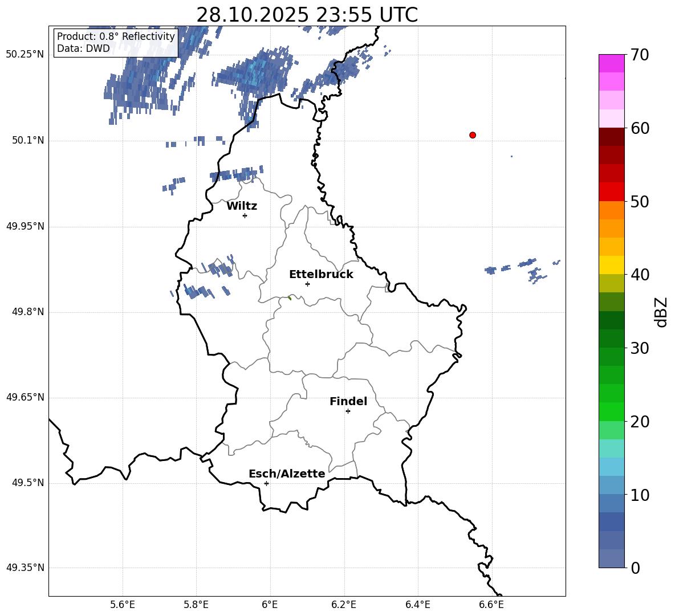This screenshot has height=616, width=675.
Task: Click the colorbar tick label 20
Action: 640,422
